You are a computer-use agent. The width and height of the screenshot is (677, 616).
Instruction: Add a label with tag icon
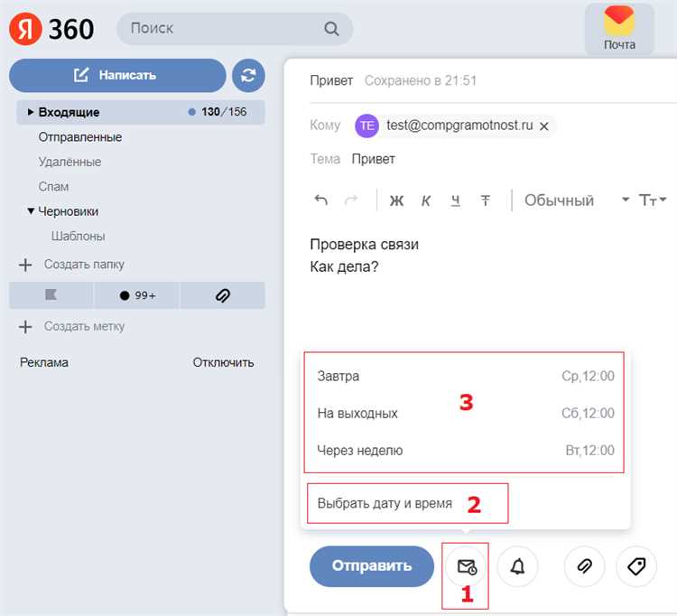(x=636, y=566)
